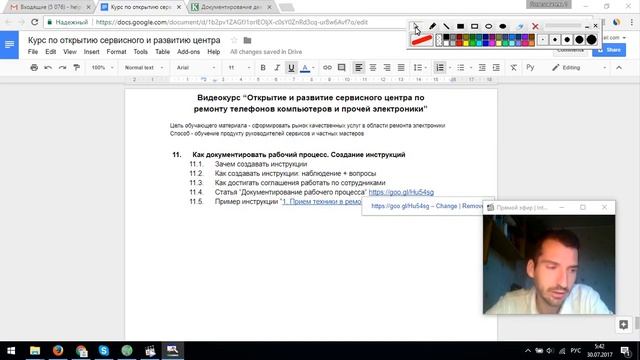640x360 pixels.
Task: Open the Tools menu
Action: tap(140, 52)
